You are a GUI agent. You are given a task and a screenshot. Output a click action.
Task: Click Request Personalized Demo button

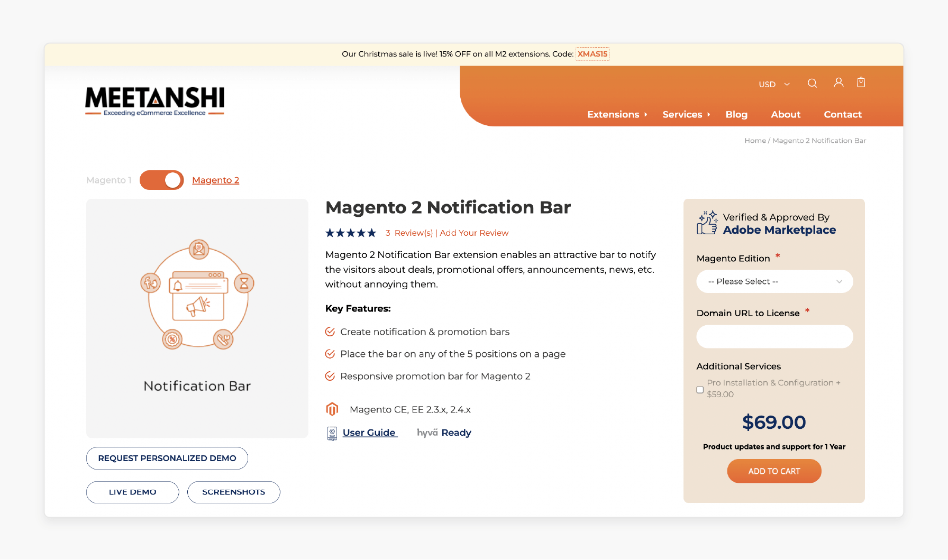[x=167, y=458]
